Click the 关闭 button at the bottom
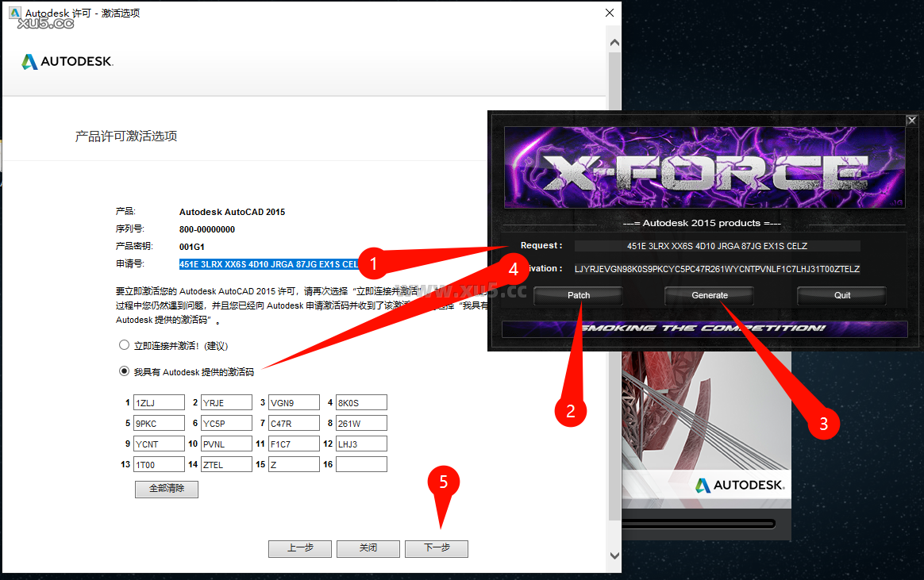This screenshot has width=924, height=580. (x=368, y=548)
